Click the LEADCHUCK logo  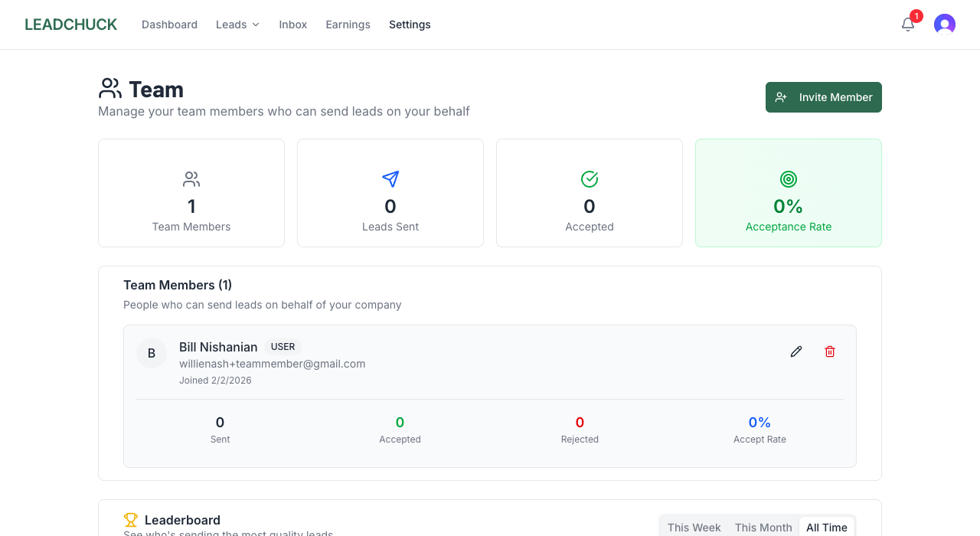pos(71,25)
